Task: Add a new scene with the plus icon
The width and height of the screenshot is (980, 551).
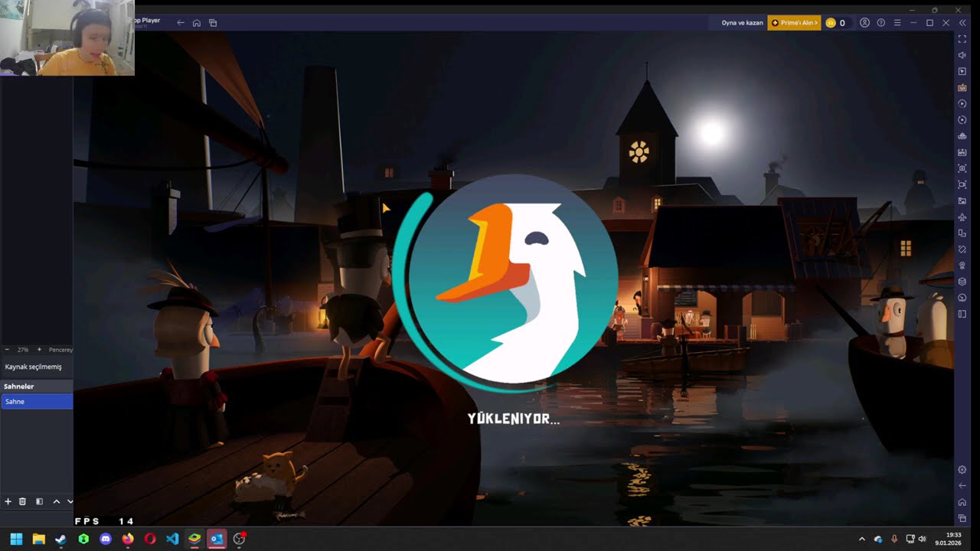Action: [8, 501]
